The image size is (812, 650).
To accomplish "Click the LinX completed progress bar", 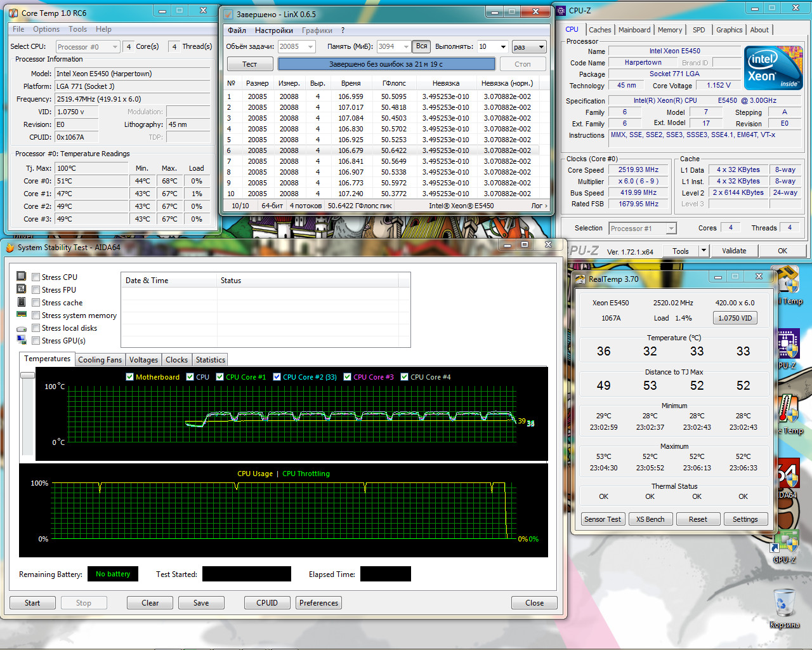I will point(386,64).
